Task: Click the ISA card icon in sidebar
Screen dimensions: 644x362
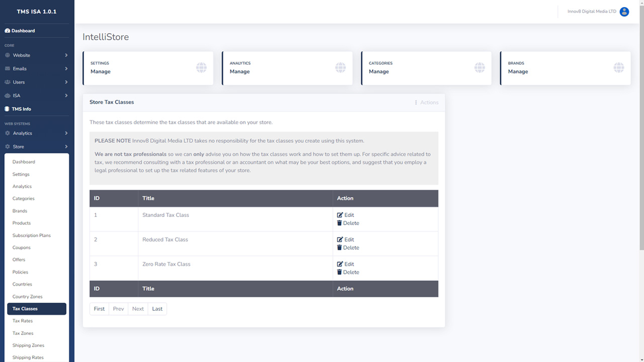Action: [x=8, y=96]
